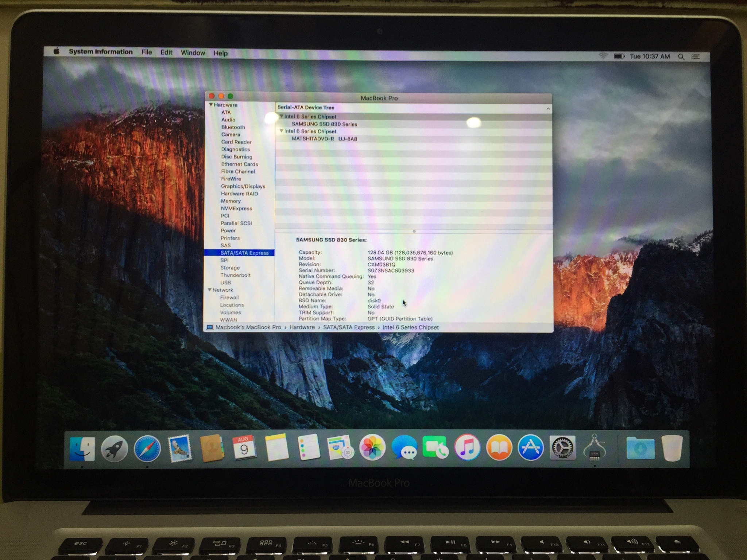This screenshot has width=747, height=560.
Task: Open Notification Center list icon
Action: [696, 57]
